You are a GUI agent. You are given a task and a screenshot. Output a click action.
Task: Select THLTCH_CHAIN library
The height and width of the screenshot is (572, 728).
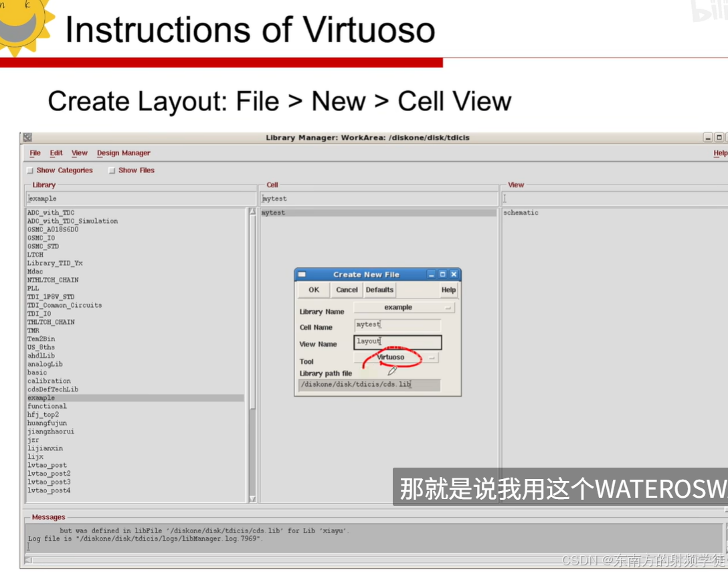51,322
